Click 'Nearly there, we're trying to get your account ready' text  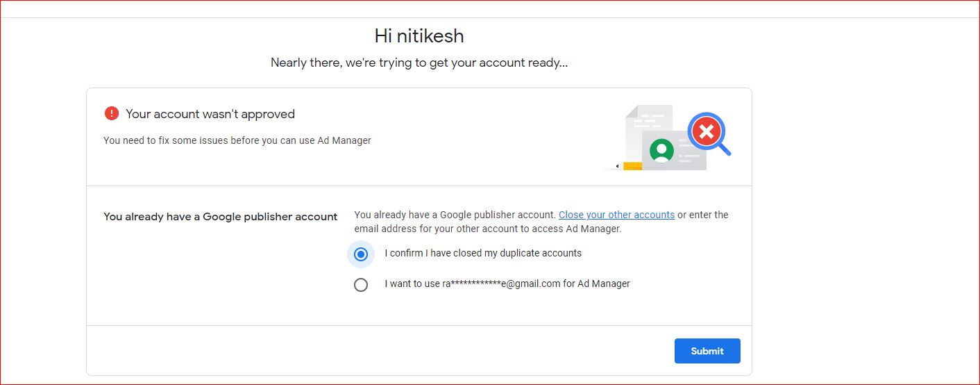point(419,63)
